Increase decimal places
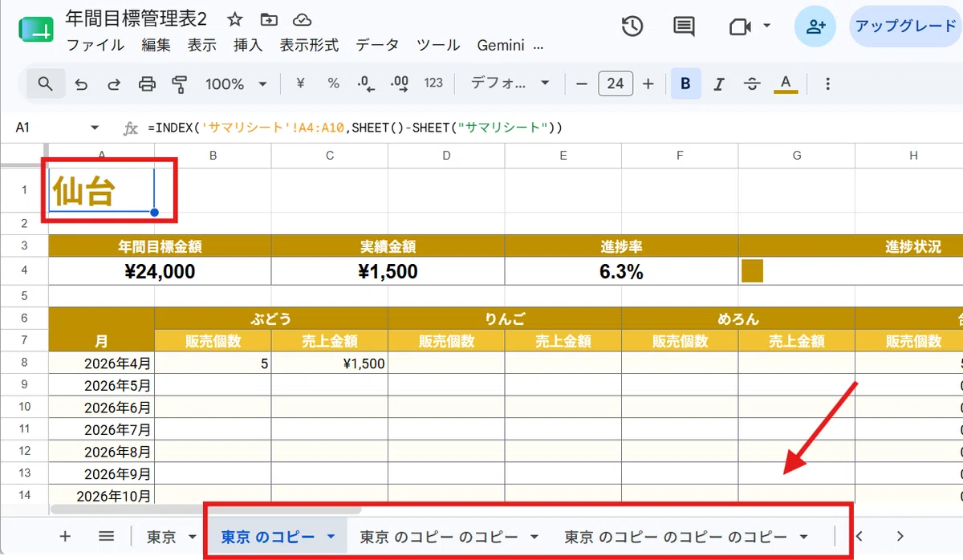The image size is (963, 560). coord(399,83)
